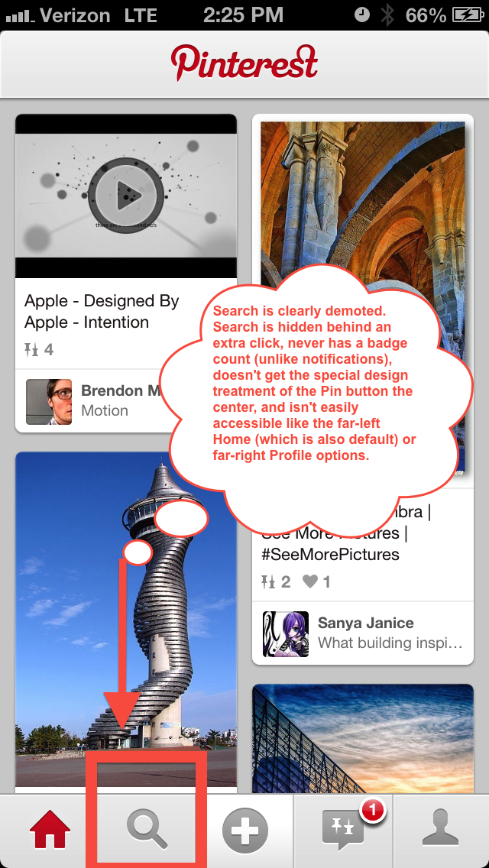Open the Profile silhouette tab
The height and width of the screenshot is (868, 489).
pos(440,829)
